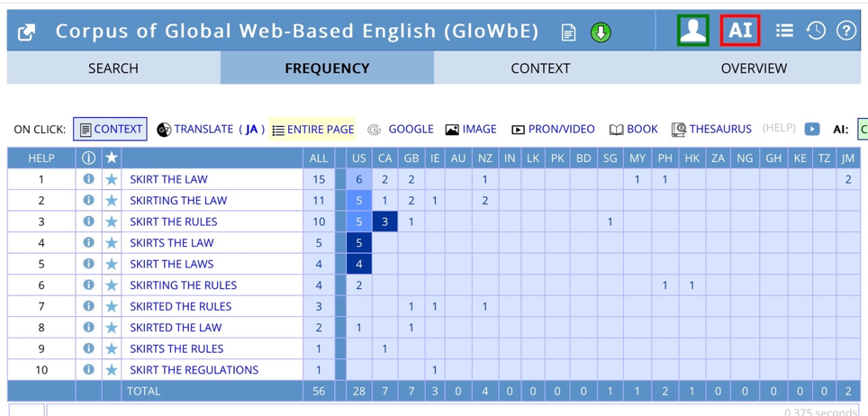The image size is (868, 416).
Task: Open SKIRT THE REGULATIONS phrase link
Action: [x=194, y=369]
